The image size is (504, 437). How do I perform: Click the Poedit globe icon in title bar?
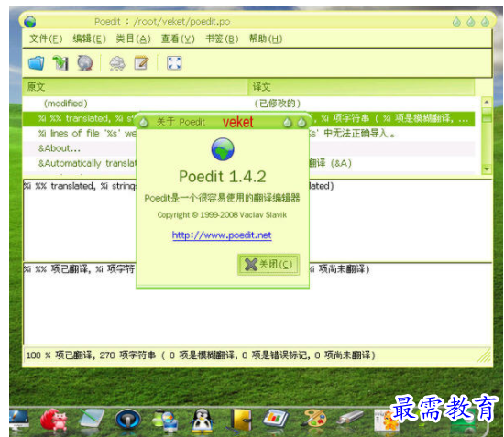click(30, 22)
